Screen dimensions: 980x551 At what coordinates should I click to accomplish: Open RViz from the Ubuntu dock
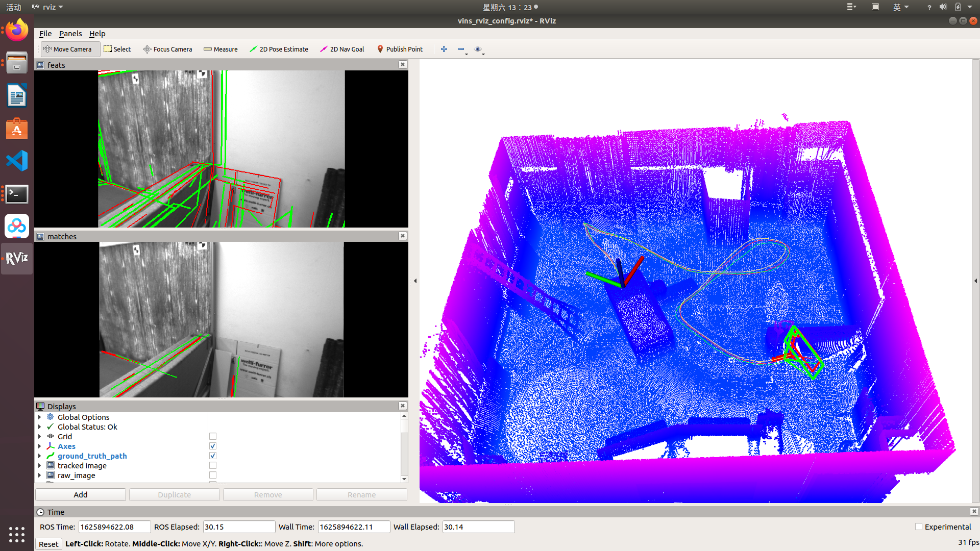pyautogui.click(x=16, y=258)
